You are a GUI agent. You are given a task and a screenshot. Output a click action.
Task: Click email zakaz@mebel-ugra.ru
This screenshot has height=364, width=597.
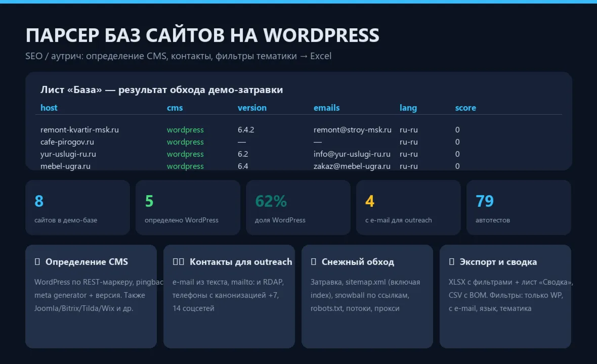click(352, 166)
